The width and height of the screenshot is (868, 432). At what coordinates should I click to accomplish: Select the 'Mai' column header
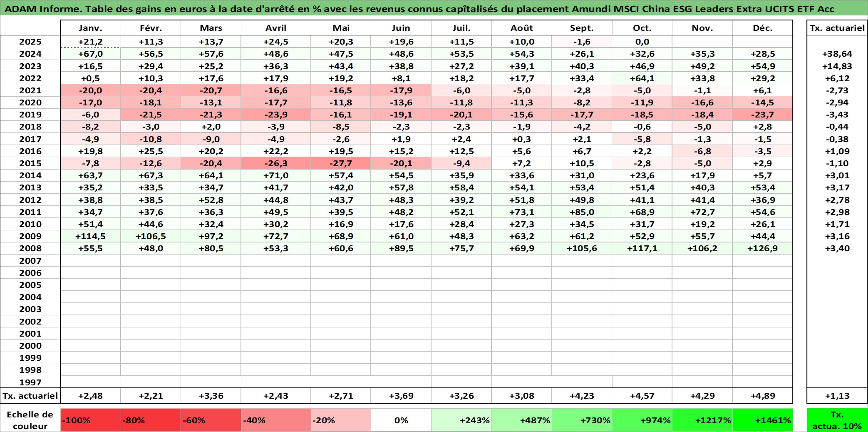coord(341,28)
